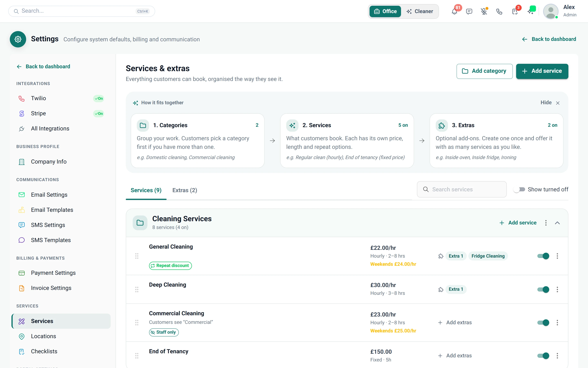
Task: Open Deep Cleaning more options menu
Action: (557, 289)
